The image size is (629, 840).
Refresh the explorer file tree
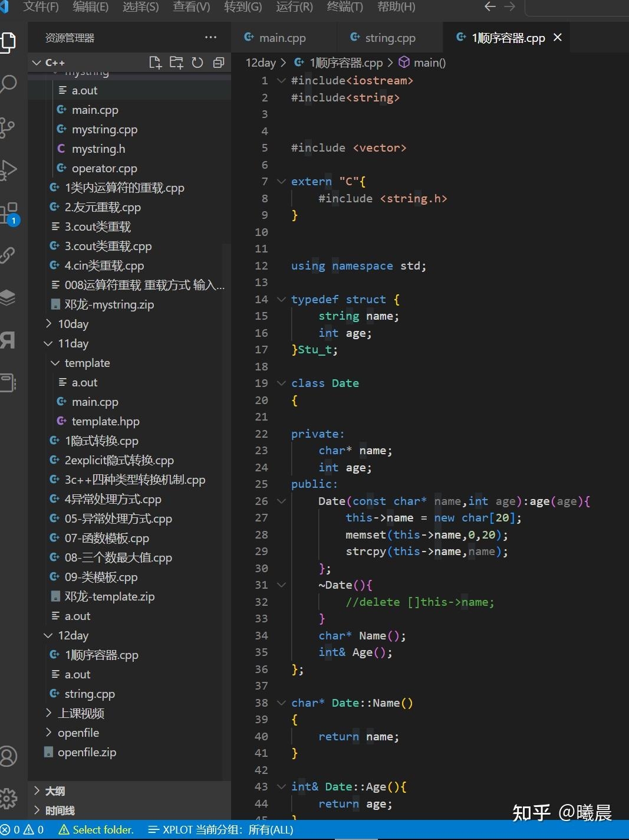coord(197,63)
